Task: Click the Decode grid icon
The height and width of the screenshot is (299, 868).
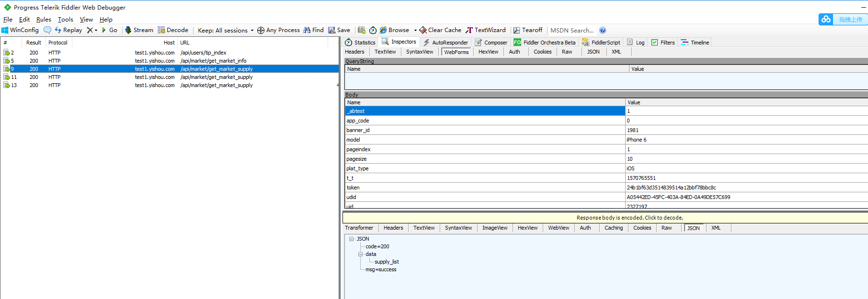Action: [161, 30]
